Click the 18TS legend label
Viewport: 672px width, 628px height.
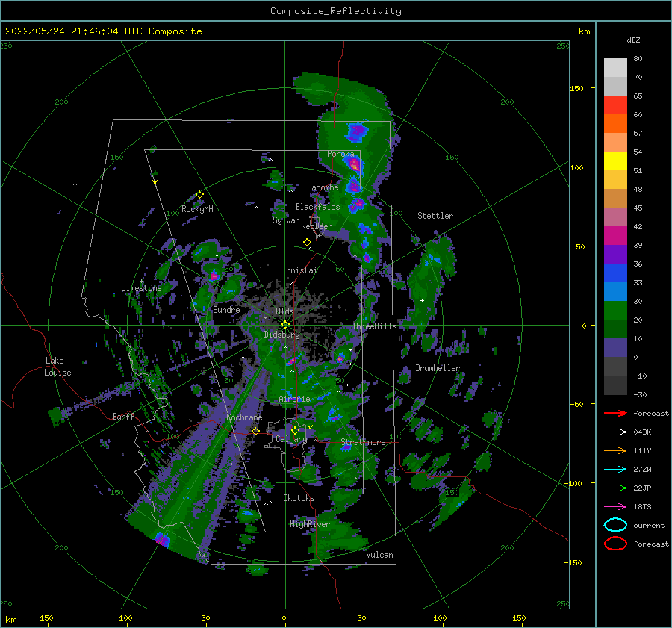(642, 507)
